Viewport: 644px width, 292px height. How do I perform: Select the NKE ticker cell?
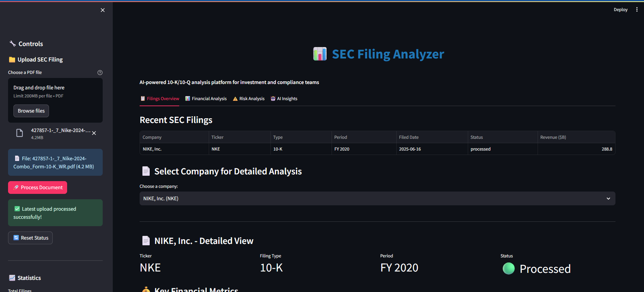(x=240, y=149)
